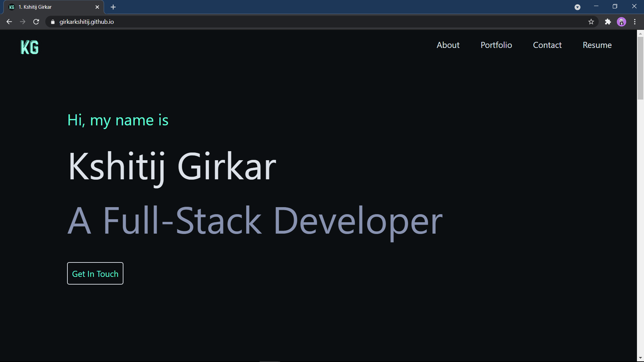Click the site security padlock icon
The width and height of the screenshot is (644, 362).
point(53,21)
